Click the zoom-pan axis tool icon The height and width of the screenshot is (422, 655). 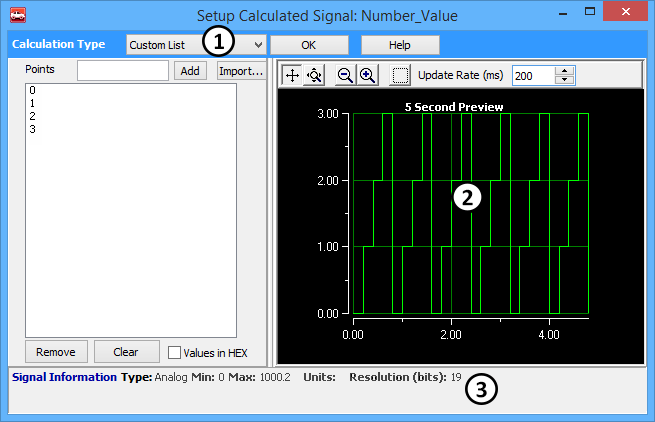pyautogui.click(x=314, y=75)
